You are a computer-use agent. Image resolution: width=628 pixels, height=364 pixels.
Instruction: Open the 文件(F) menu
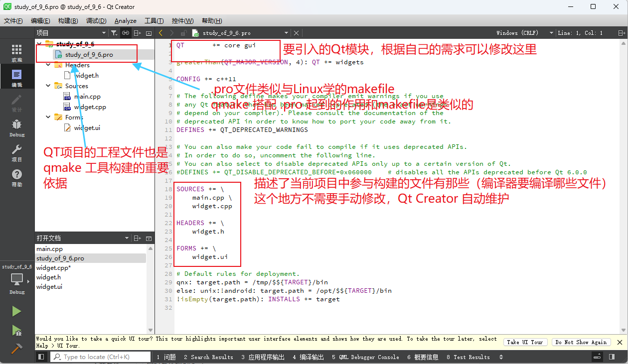(x=13, y=20)
